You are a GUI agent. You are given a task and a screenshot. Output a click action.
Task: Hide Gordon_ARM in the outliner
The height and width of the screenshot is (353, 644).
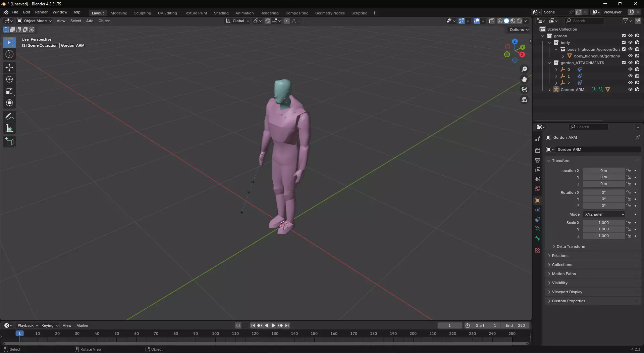pos(630,90)
